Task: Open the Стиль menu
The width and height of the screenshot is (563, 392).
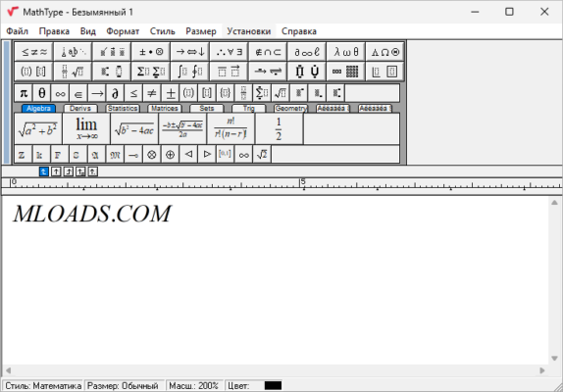Action: pyautogui.click(x=162, y=31)
